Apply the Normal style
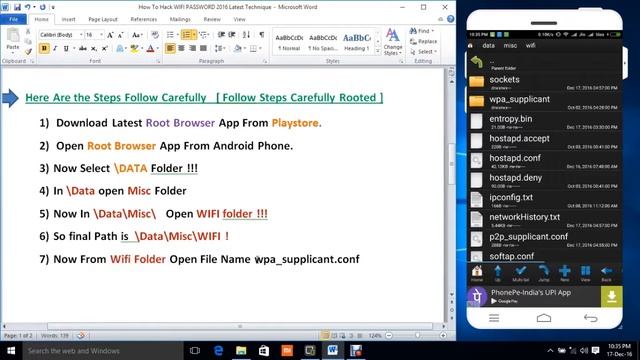Image resolution: width=640 pixels, height=360 pixels. [x=289, y=42]
